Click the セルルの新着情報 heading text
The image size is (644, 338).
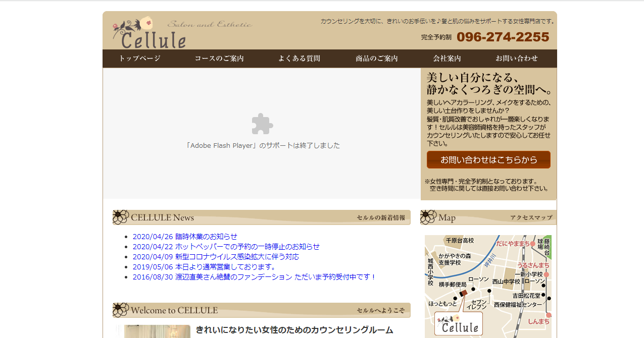(381, 218)
